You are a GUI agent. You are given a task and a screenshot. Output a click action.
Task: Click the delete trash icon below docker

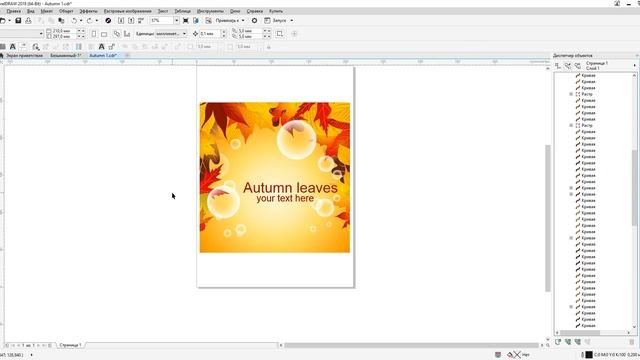632,342
